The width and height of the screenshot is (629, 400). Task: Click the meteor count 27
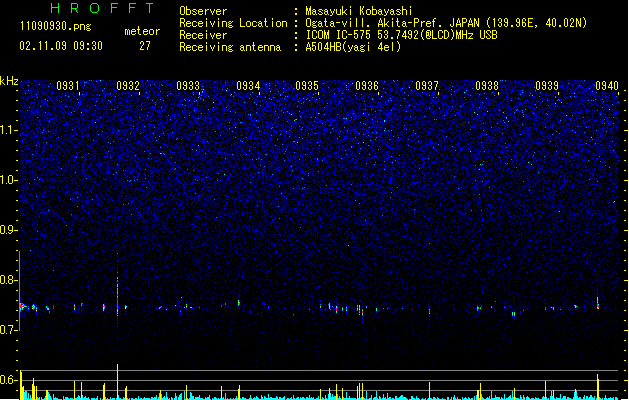coord(145,46)
